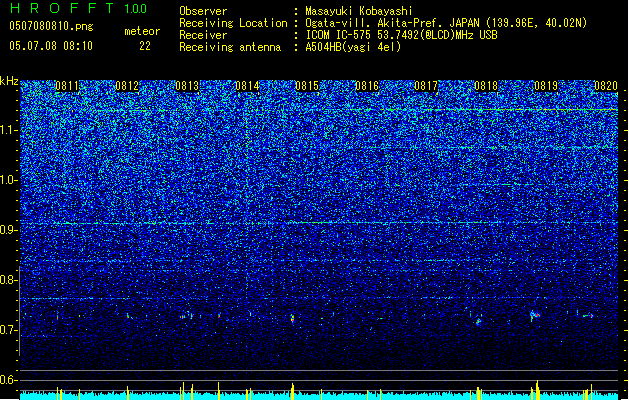Click the Observer label
This screenshot has width=629, height=400.
pos(203,11)
